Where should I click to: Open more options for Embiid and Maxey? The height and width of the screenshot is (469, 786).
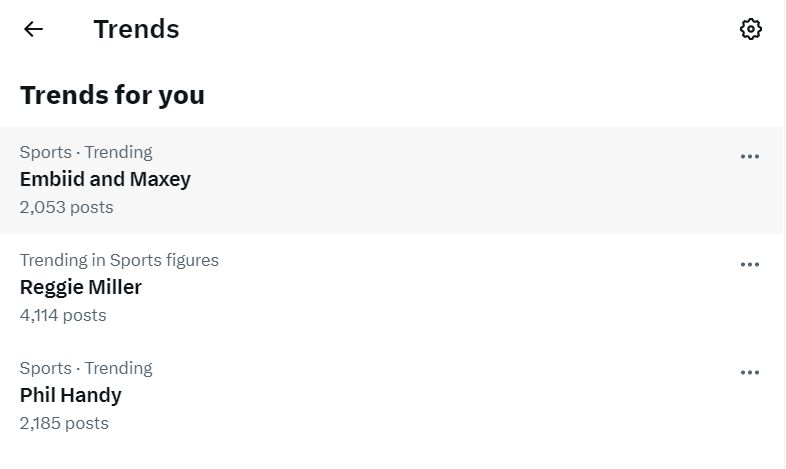[x=750, y=156]
